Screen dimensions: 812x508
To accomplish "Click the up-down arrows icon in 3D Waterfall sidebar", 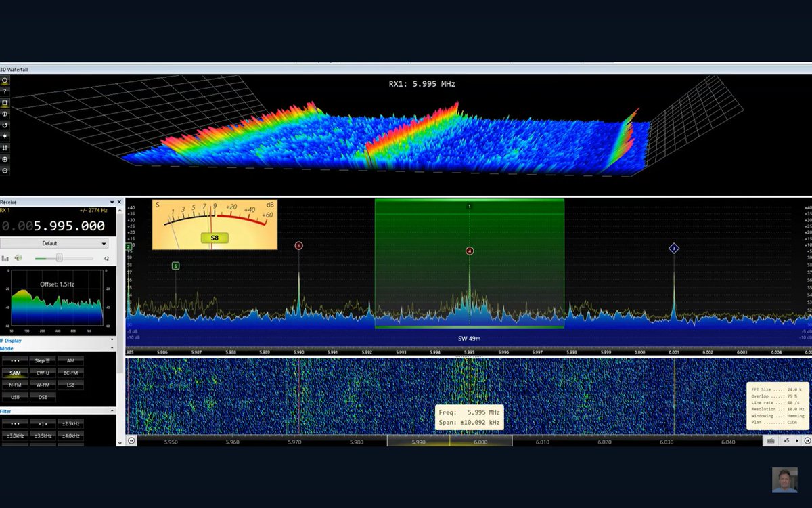I will (x=5, y=148).
